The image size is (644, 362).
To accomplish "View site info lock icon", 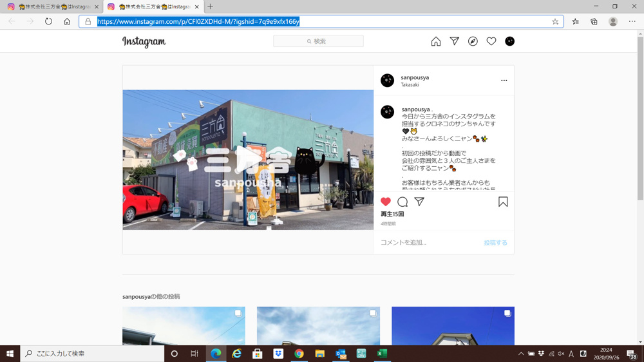I will 88,21.
